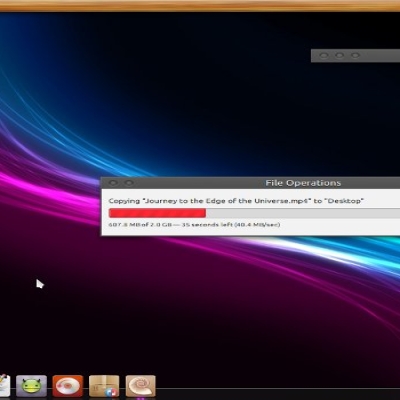This screenshot has height=400, width=400.
Task: Click first window button in File Operations
Action: tap(113, 183)
